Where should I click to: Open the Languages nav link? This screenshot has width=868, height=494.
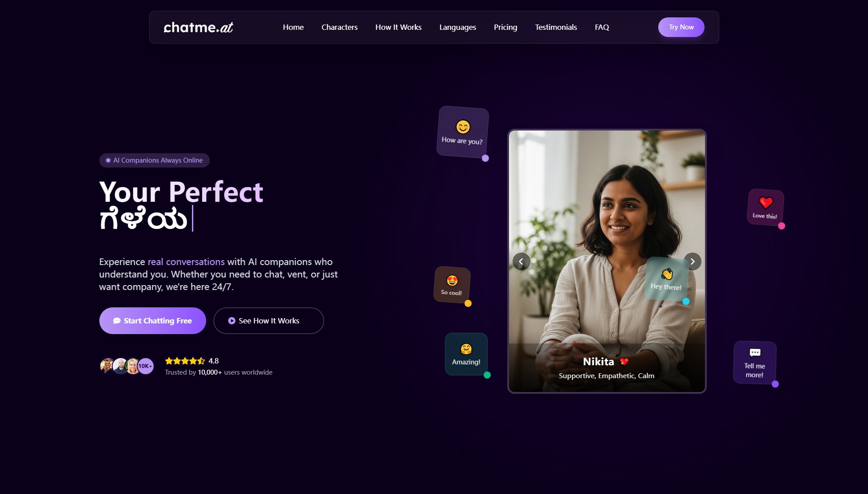pyautogui.click(x=457, y=27)
